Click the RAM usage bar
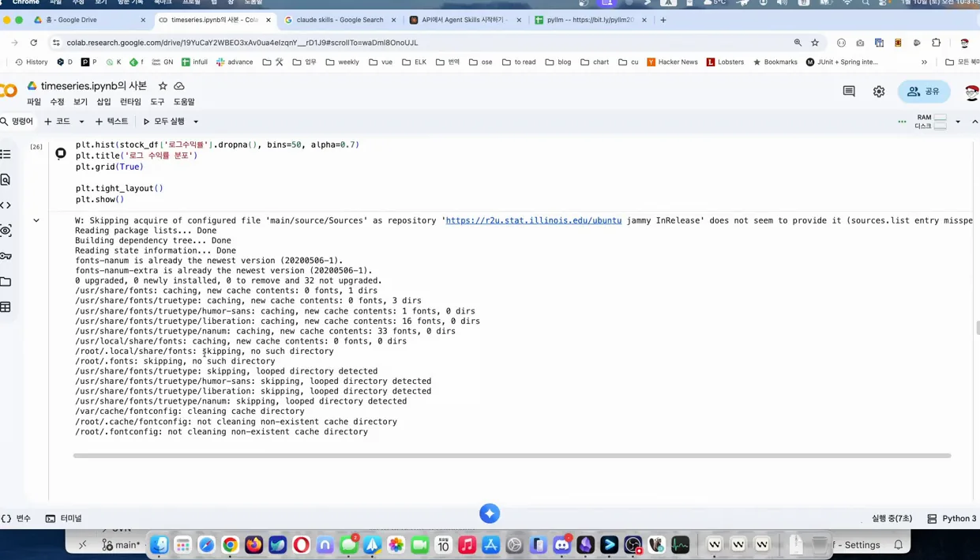This screenshot has width=980, height=560. [941, 117]
